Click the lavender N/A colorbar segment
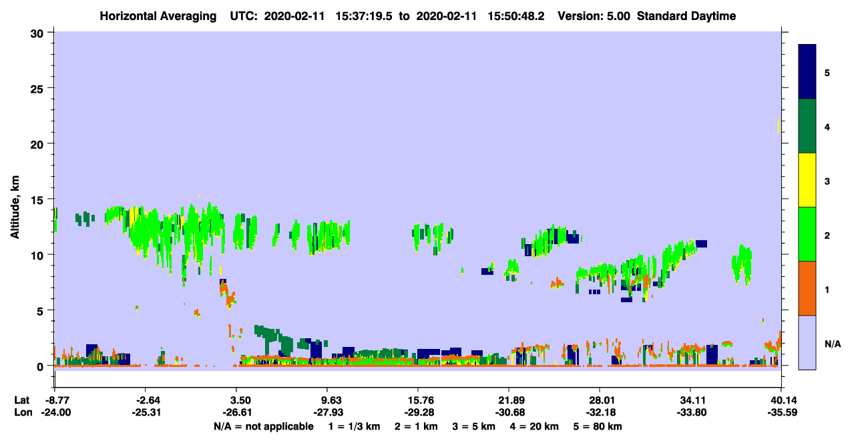Screen dimensions: 868x445 click(x=807, y=342)
